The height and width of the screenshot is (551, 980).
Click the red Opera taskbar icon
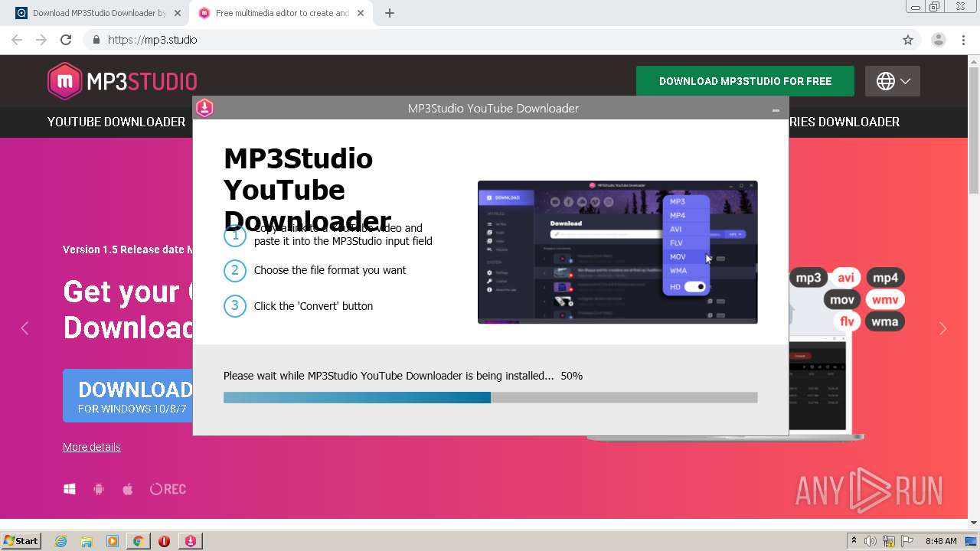click(164, 541)
